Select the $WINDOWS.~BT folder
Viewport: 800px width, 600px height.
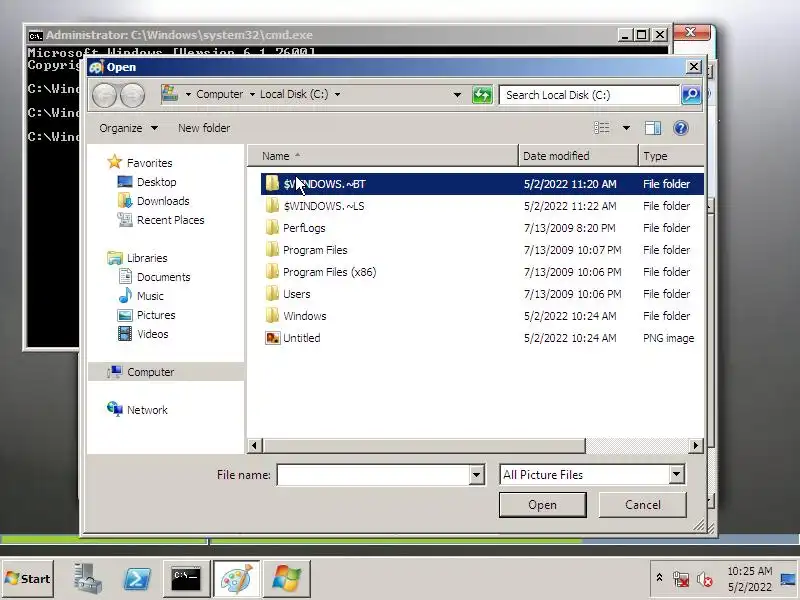[482, 184]
